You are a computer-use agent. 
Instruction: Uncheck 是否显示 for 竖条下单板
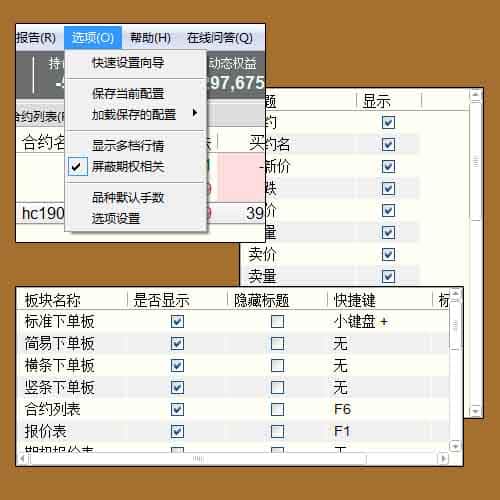[x=177, y=388]
